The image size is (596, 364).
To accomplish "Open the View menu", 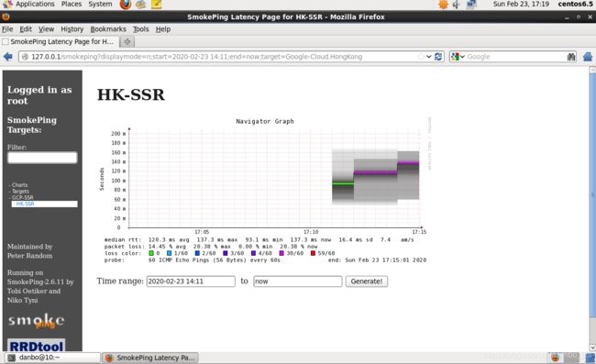I will tap(46, 29).
